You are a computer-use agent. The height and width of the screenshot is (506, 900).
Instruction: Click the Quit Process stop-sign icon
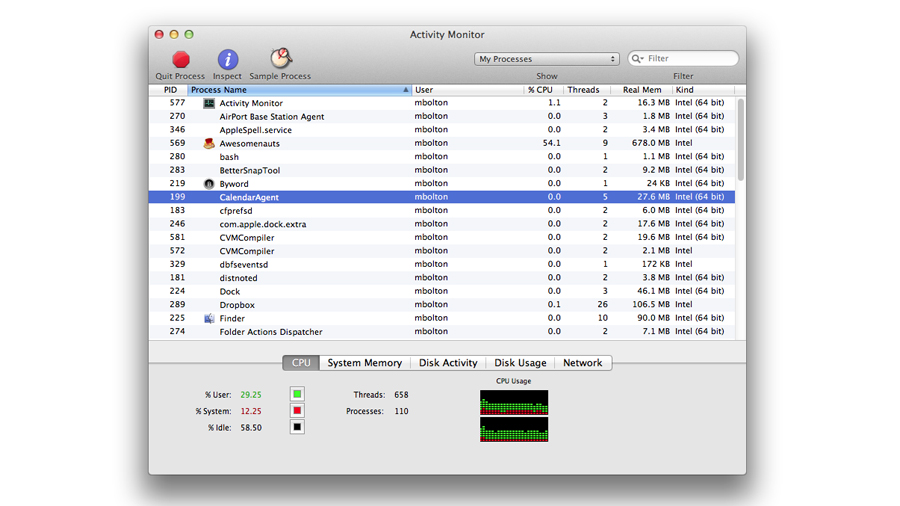(x=181, y=60)
